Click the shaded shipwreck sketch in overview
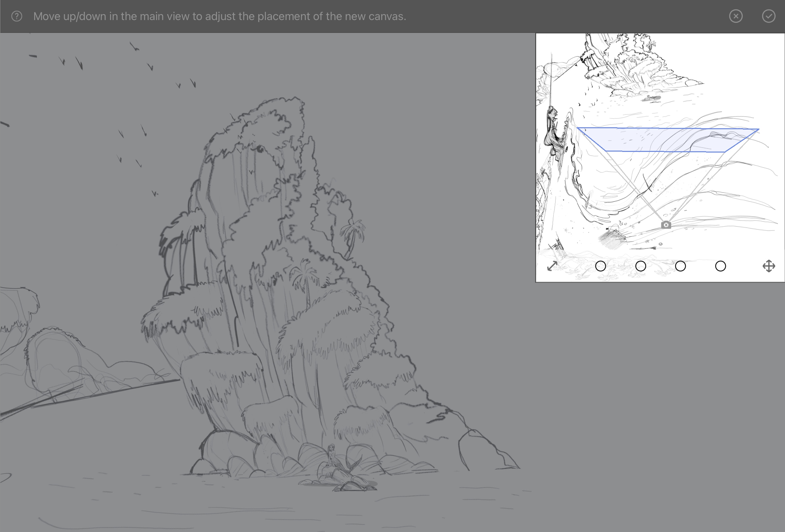 [x=612, y=238]
